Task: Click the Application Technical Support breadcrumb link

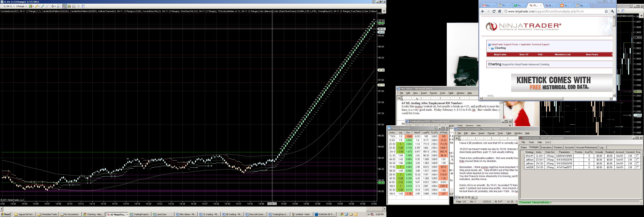Action: coord(535,44)
